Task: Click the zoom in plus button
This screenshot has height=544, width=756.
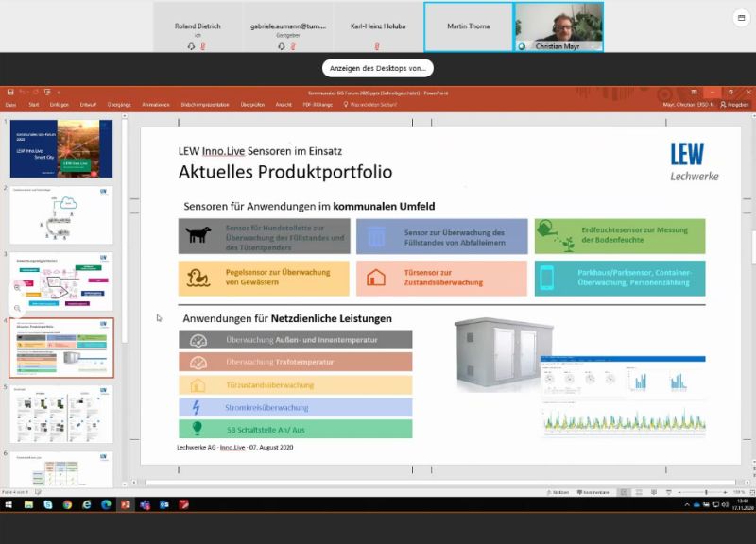Action: click(725, 492)
